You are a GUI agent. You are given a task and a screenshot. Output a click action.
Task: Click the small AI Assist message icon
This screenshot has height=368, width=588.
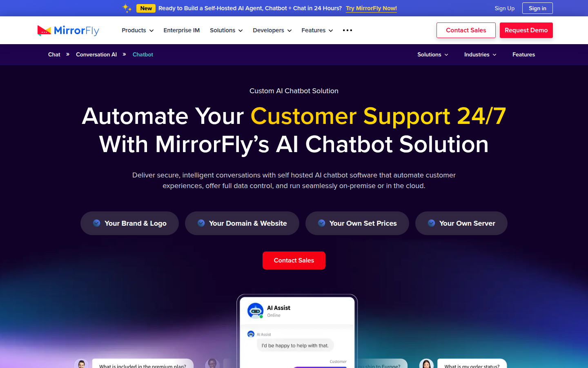pos(251,334)
